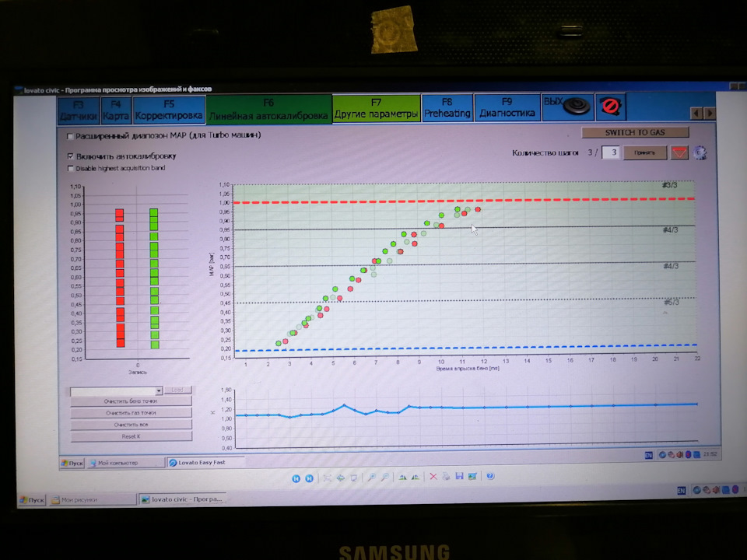Click the EN language indicator in outer tray

click(x=682, y=491)
